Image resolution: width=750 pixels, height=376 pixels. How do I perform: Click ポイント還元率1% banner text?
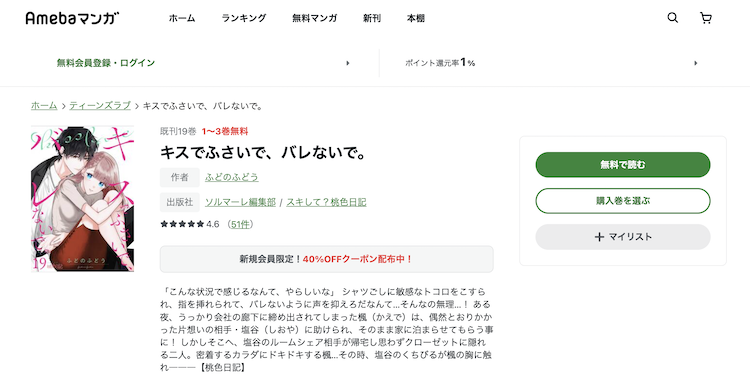pos(440,63)
